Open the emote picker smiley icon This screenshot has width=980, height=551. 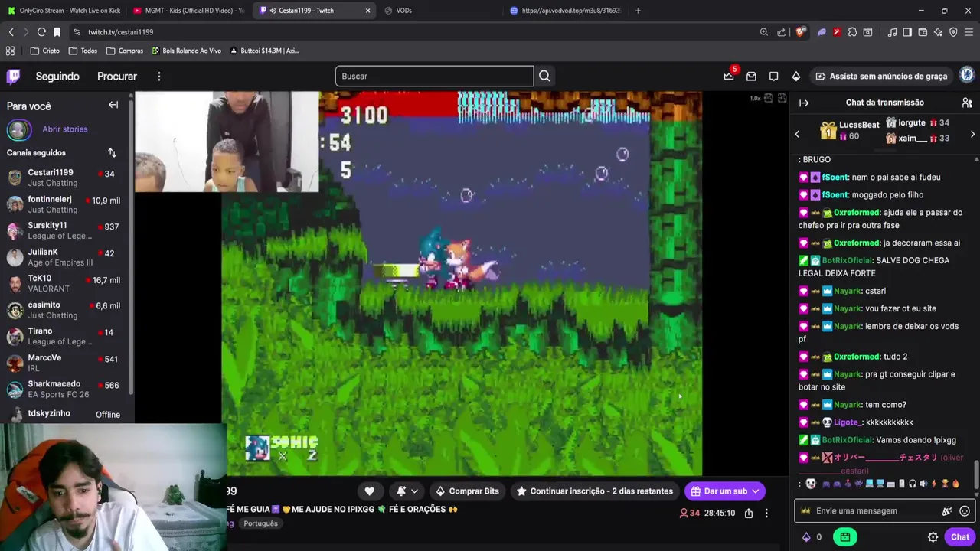[x=965, y=511]
